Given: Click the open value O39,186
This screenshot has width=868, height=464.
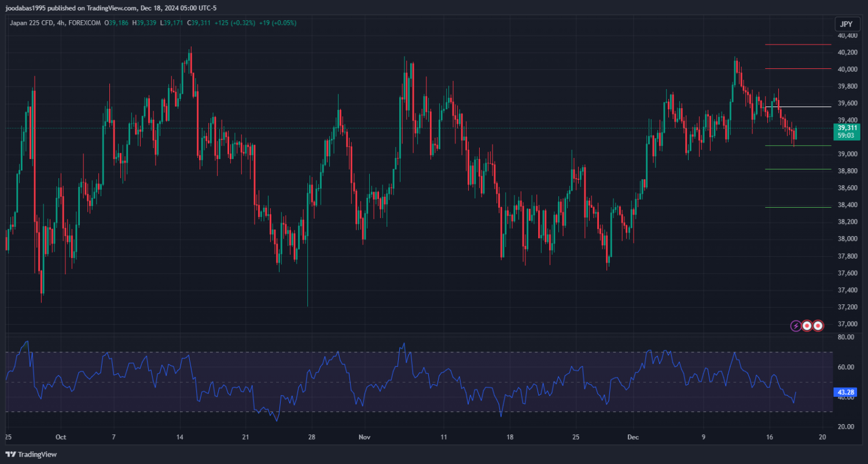Looking at the screenshot, I should [x=117, y=23].
